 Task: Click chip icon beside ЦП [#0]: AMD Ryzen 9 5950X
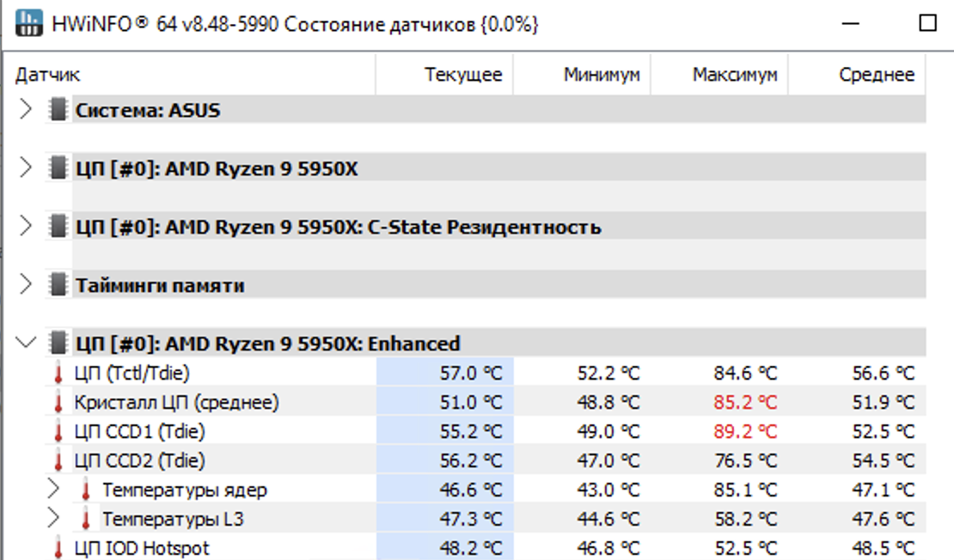coord(58,167)
